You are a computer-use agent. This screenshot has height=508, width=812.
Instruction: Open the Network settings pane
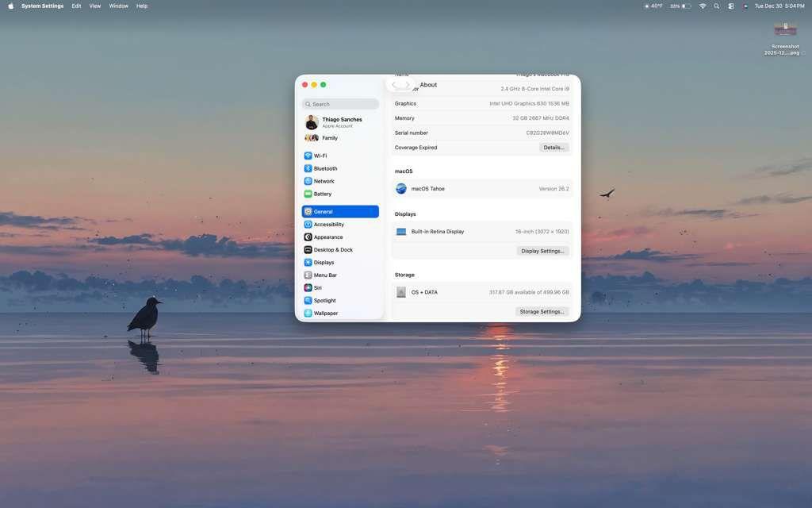coord(324,181)
